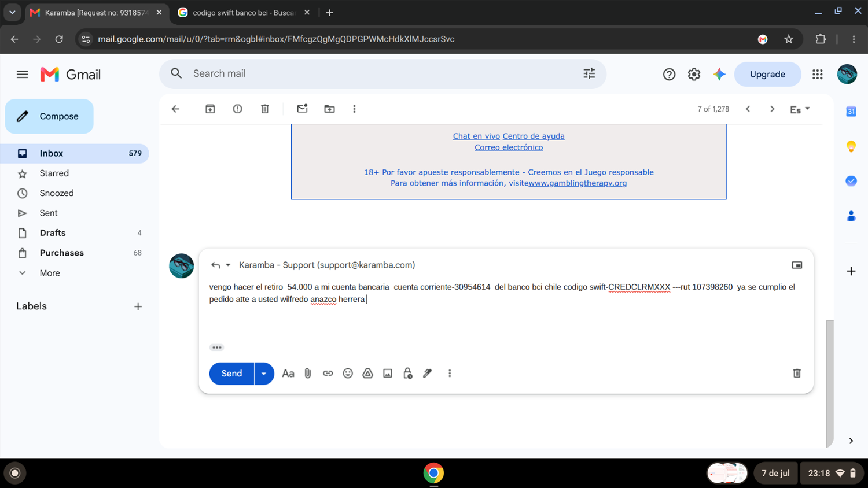Open Chat en vivo link
868x488 pixels.
[x=476, y=136]
